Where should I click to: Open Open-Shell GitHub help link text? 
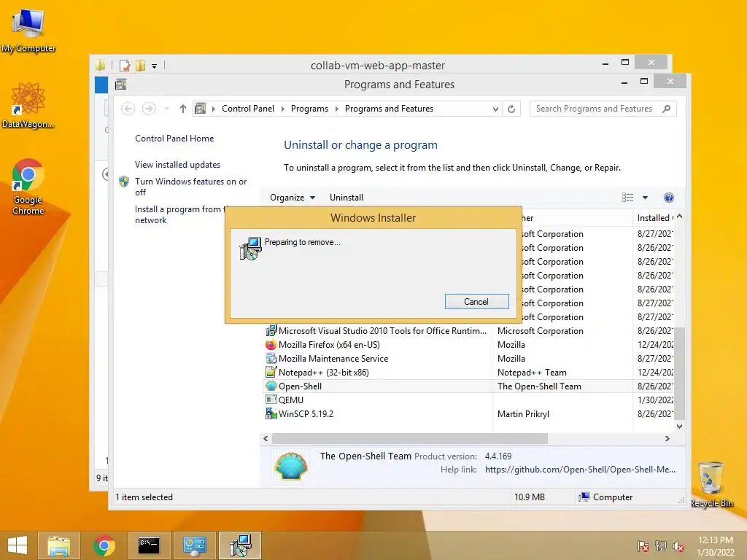click(x=580, y=470)
